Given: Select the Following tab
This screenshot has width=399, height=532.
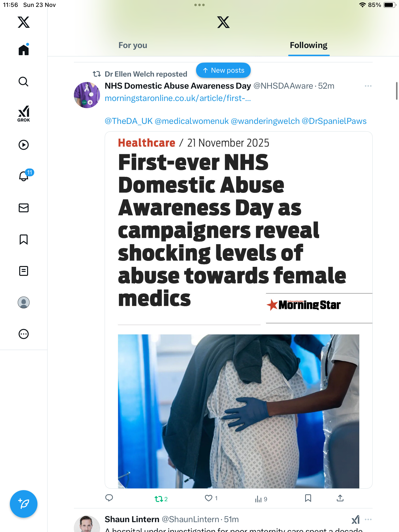Looking at the screenshot, I should tap(308, 45).
